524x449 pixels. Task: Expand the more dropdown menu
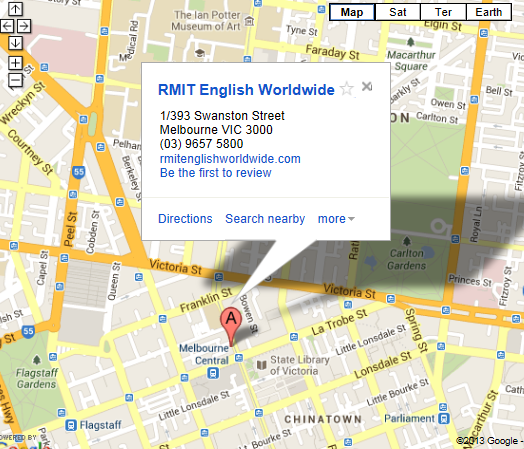click(336, 219)
